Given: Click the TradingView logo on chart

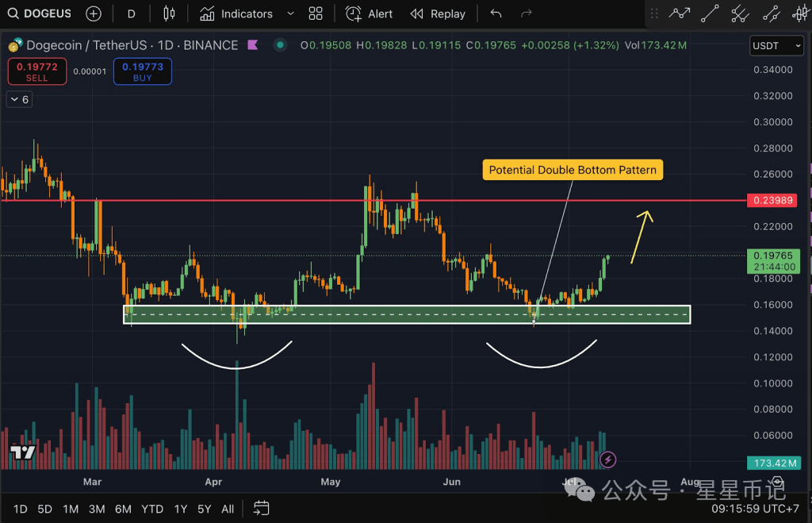Looking at the screenshot, I should pyautogui.click(x=23, y=452).
